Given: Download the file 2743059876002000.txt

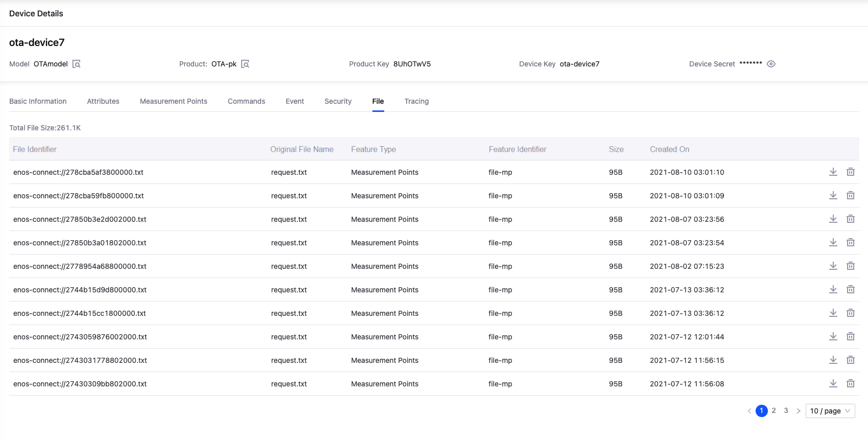Looking at the screenshot, I should 833,336.
